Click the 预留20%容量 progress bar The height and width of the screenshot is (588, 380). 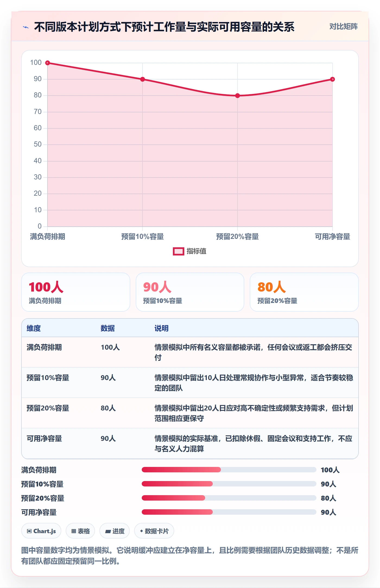[229, 498]
